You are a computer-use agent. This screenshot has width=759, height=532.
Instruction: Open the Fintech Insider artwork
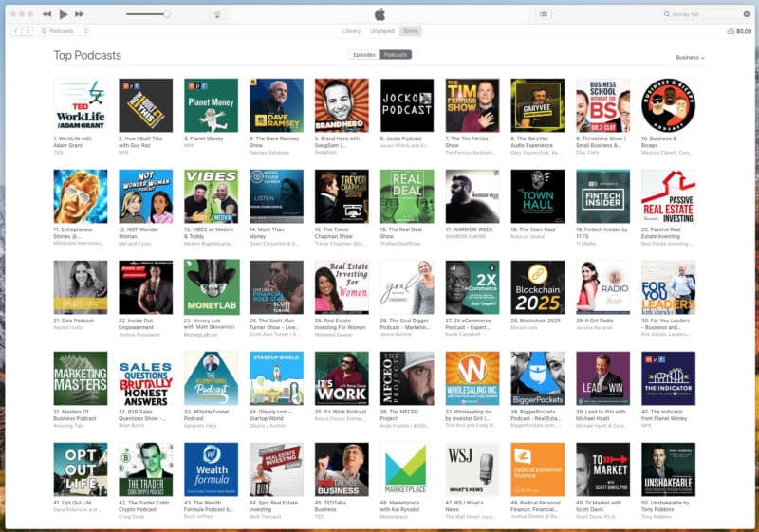pos(603,196)
